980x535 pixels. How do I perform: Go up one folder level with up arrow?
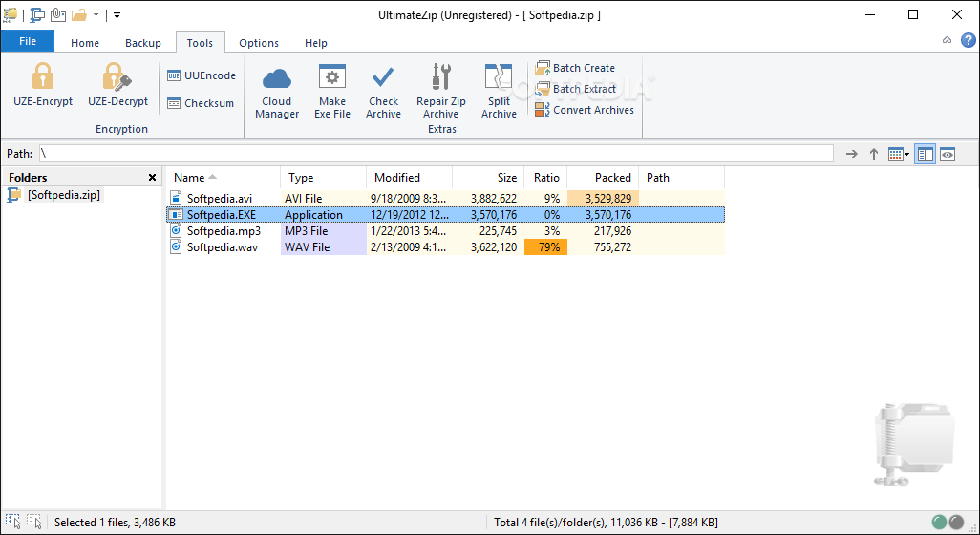click(874, 154)
